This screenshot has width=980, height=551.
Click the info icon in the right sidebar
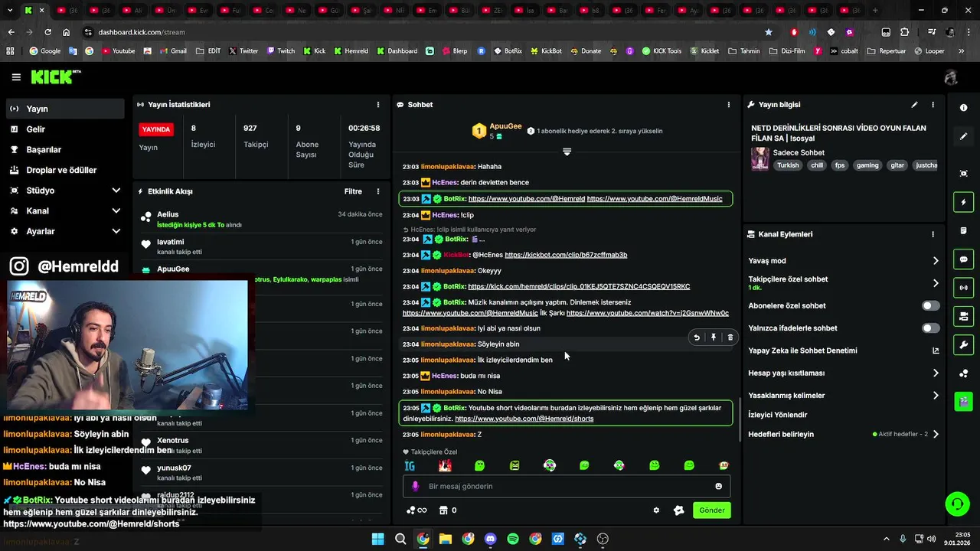pyautogui.click(x=963, y=108)
